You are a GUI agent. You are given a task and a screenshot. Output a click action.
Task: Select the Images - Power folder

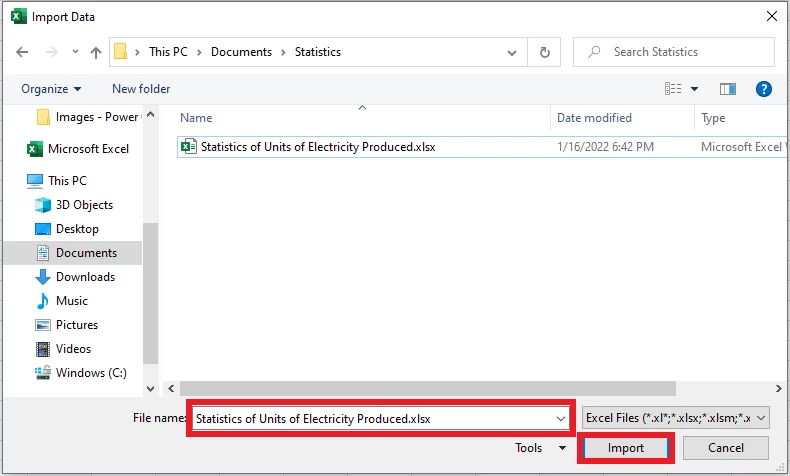[88, 117]
